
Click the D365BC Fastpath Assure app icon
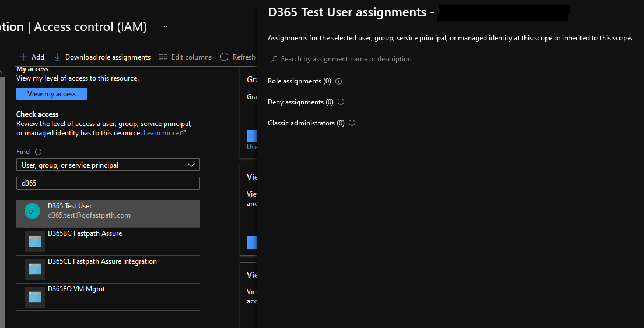pyautogui.click(x=35, y=242)
